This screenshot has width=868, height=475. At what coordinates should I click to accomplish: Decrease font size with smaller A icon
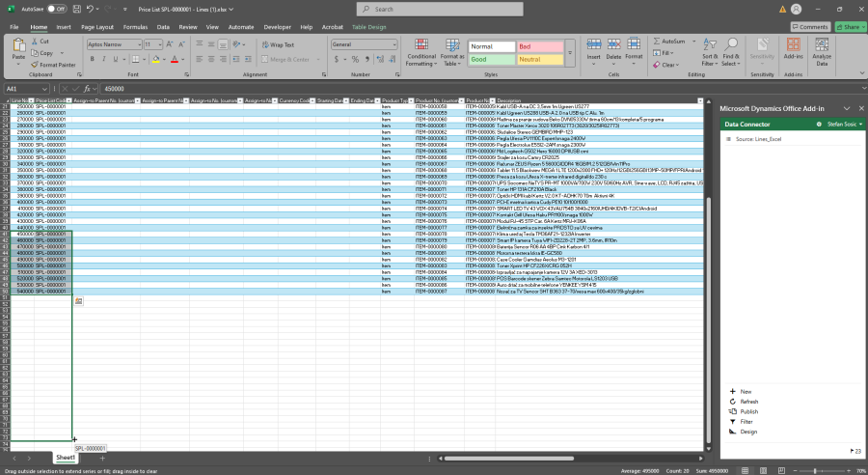181,44
